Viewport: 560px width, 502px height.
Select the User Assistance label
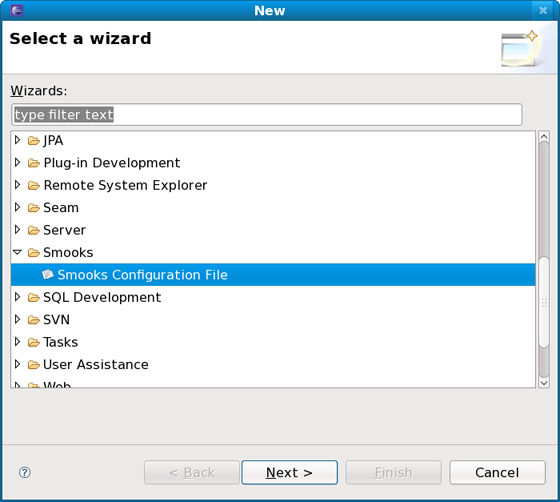[95, 365]
